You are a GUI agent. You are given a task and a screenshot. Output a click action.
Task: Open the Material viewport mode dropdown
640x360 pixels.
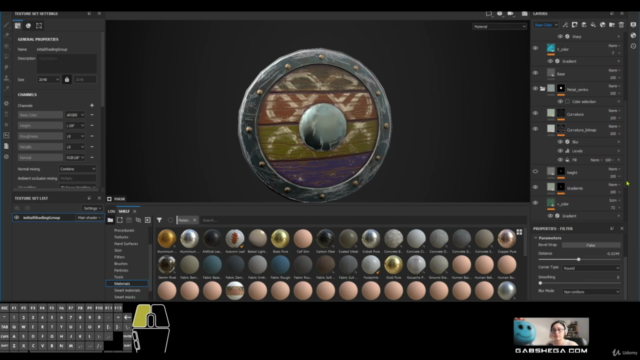(x=500, y=27)
